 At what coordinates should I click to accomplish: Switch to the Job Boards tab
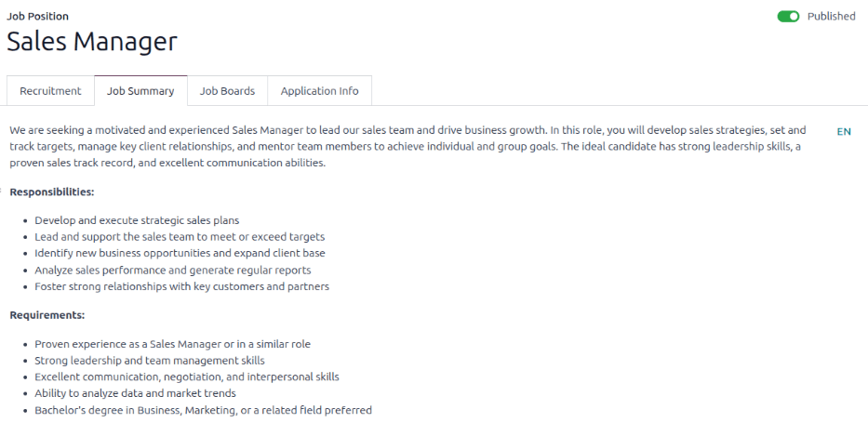(227, 91)
